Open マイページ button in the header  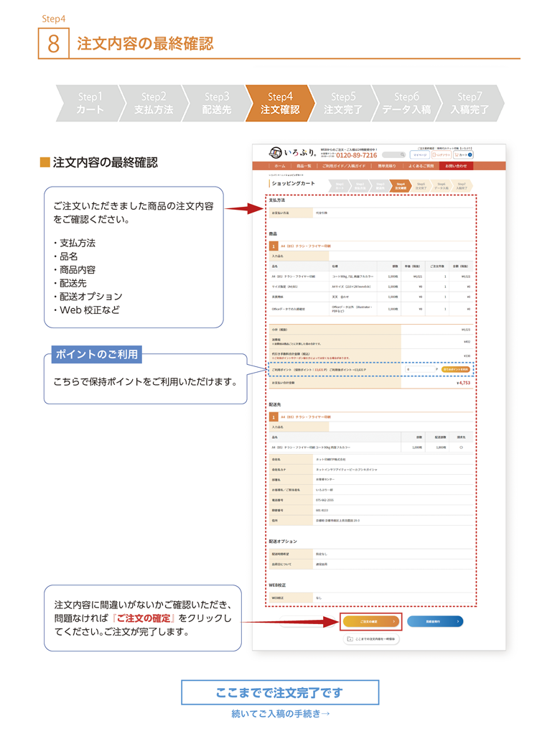419,154
